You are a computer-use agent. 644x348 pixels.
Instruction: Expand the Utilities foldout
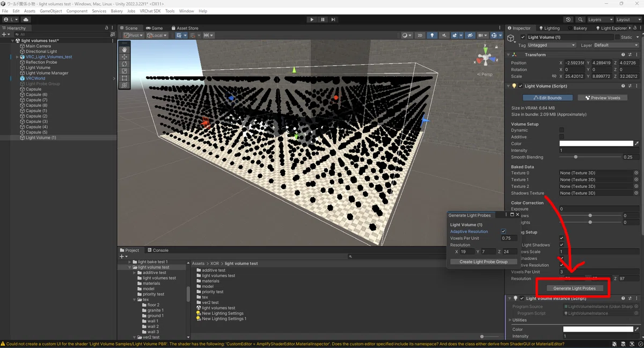click(x=509, y=320)
